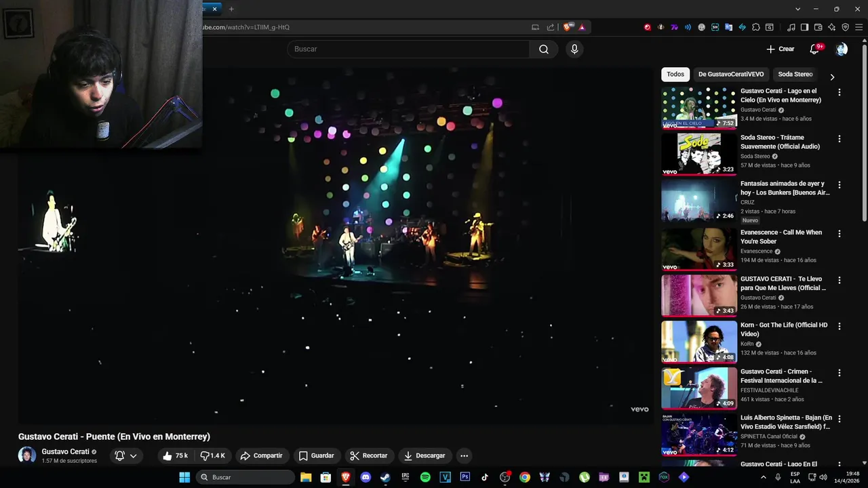Click the YouTube search magnifier button
Image resolution: width=868 pixels, height=488 pixels.
[544, 49]
